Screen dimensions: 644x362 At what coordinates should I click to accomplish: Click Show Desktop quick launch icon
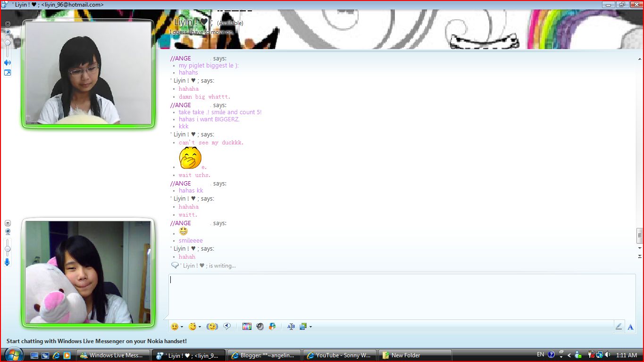[x=35, y=355]
